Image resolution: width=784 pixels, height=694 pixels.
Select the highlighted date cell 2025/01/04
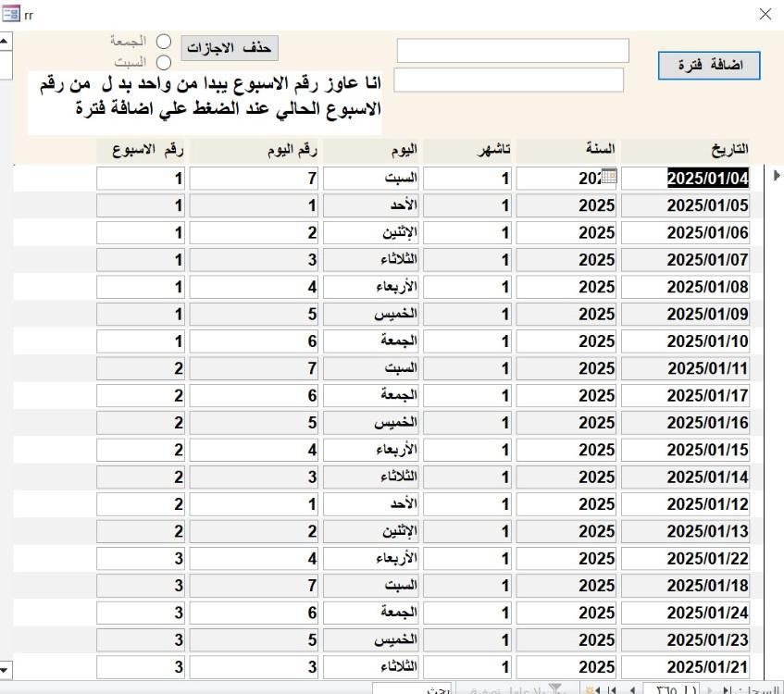[685, 179]
